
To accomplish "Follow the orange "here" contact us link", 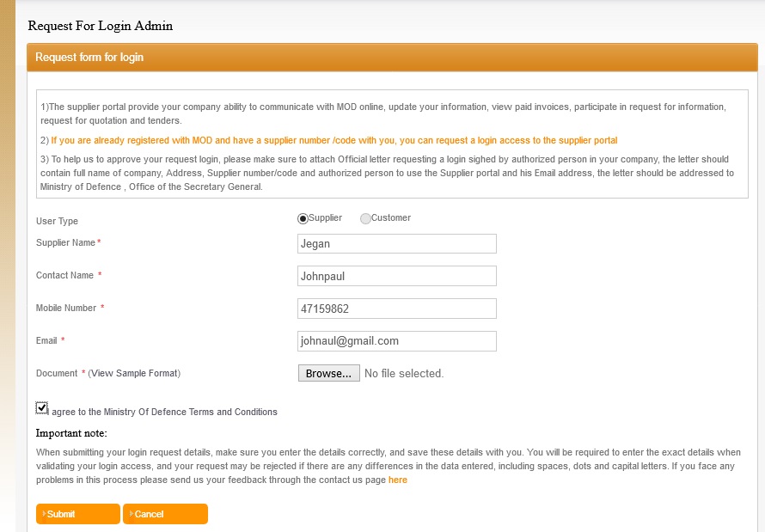I will tap(398, 480).
